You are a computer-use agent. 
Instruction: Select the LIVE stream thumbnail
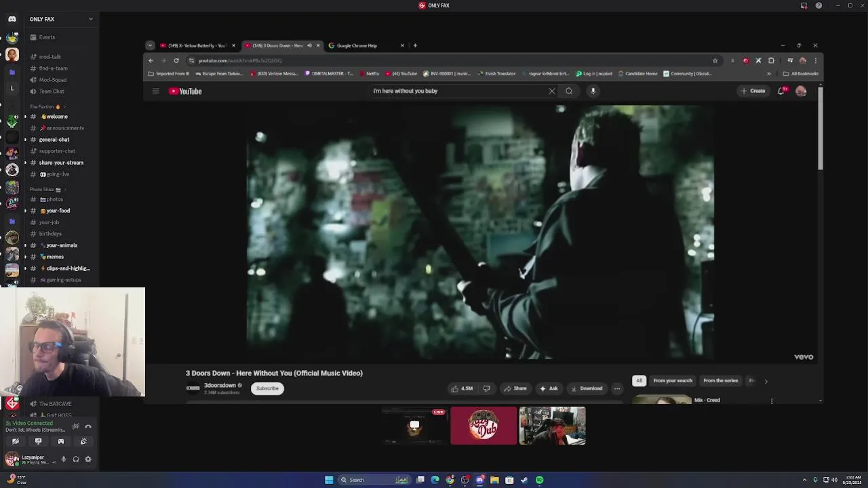(414, 426)
